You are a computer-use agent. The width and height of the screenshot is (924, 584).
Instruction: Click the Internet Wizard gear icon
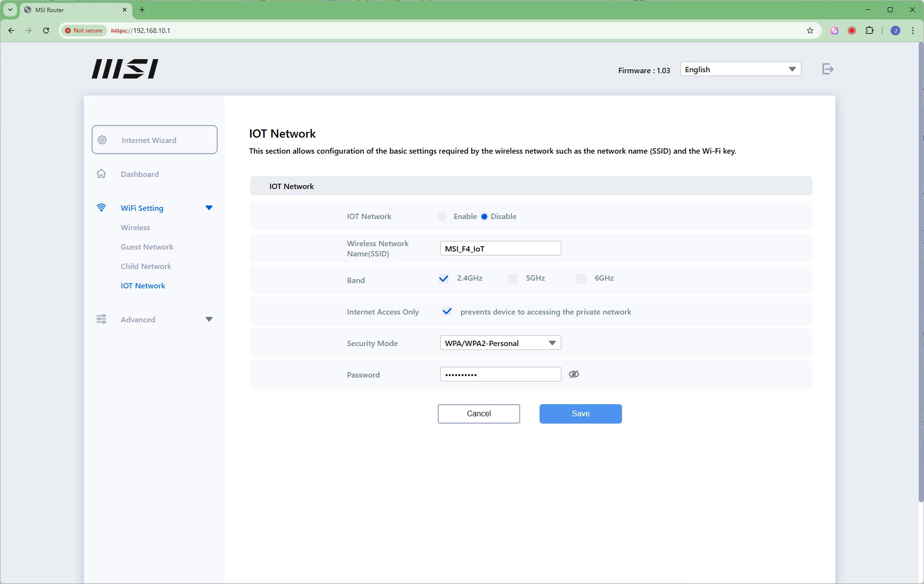coord(102,140)
